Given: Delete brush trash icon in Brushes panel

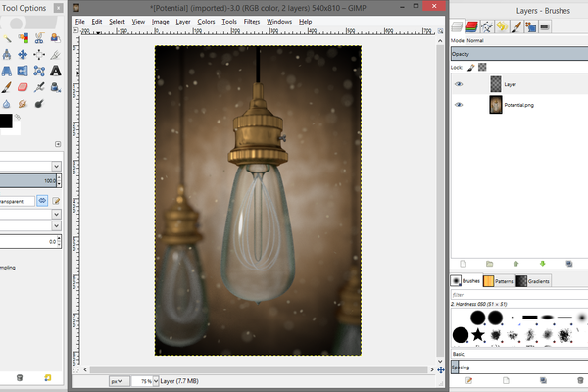Looking at the screenshot, I should 580,381.
